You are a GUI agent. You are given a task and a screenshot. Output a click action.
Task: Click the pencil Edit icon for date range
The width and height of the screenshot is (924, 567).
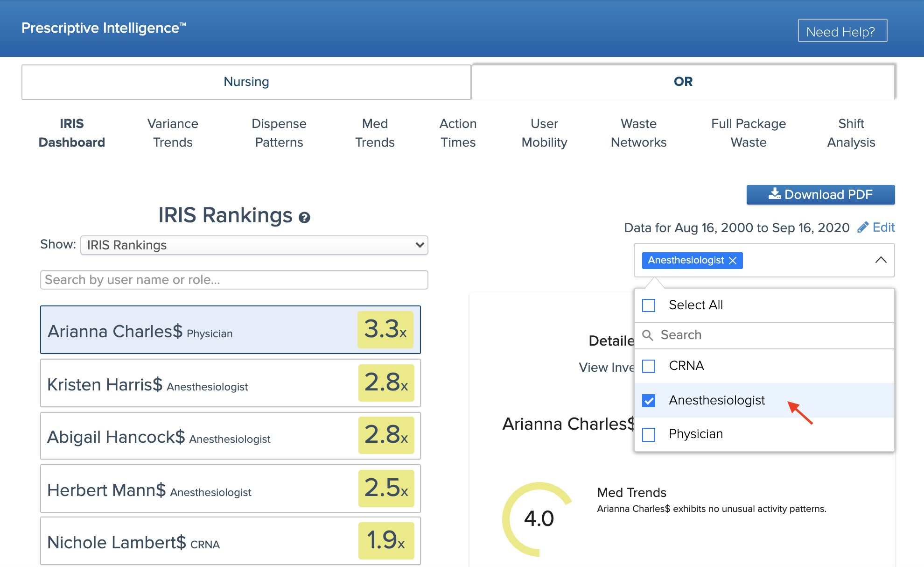point(863,227)
